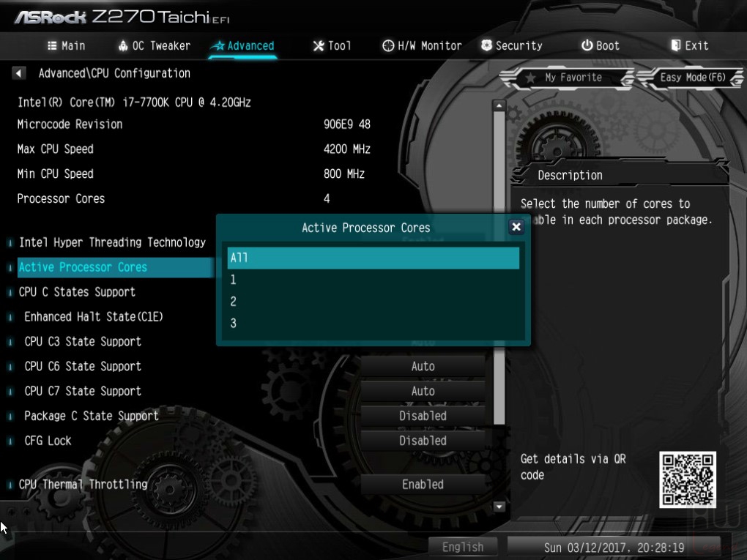Click the Processor Cores label
Image resolution: width=747 pixels, height=560 pixels.
61,198
